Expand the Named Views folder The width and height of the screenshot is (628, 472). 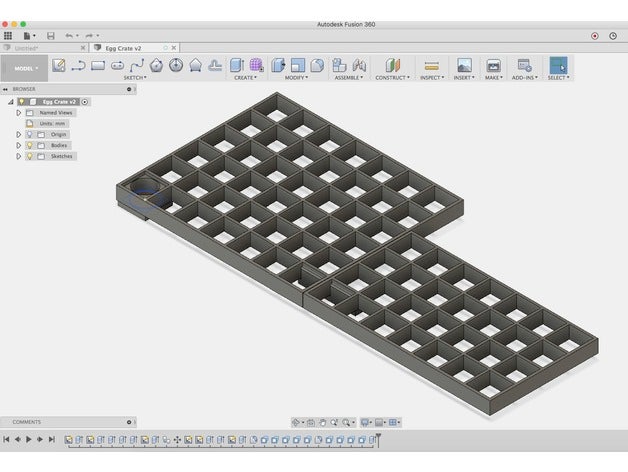click(x=18, y=112)
